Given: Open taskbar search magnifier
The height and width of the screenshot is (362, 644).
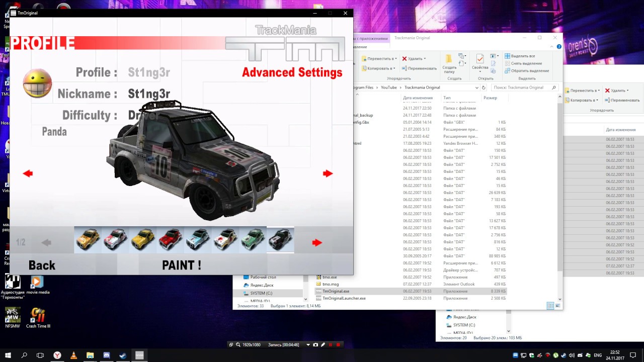Looking at the screenshot, I should pyautogui.click(x=24, y=355).
